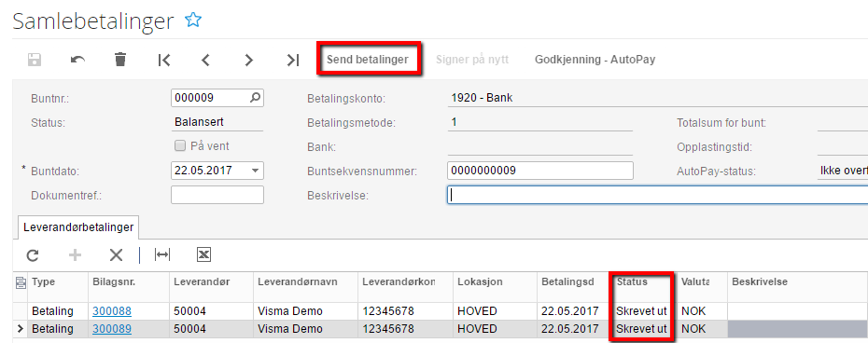Image resolution: width=868 pixels, height=343 pixels.
Task: Go to the last record
Action: [293, 60]
